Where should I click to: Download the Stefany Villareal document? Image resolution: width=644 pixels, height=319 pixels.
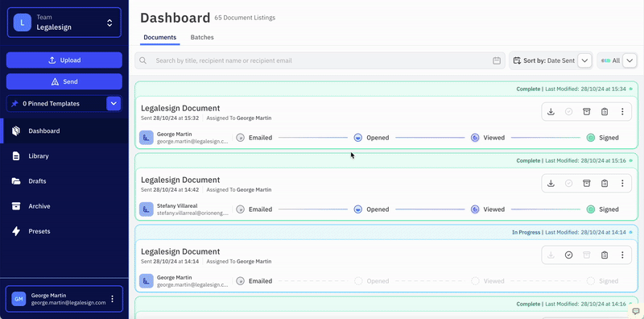[551, 184]
